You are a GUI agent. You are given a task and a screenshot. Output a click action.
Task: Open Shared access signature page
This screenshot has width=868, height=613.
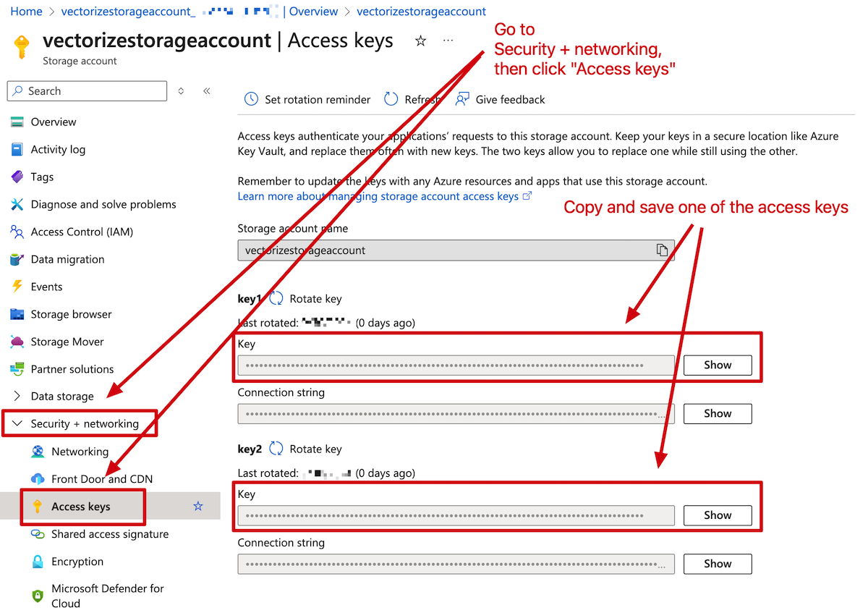click(110, 534)
